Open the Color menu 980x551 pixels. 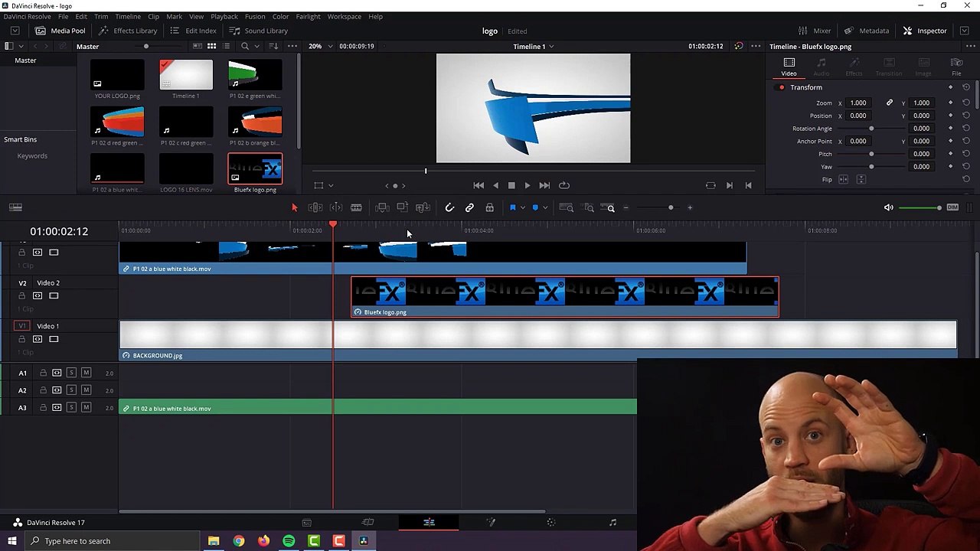click(x=280, y=16)
